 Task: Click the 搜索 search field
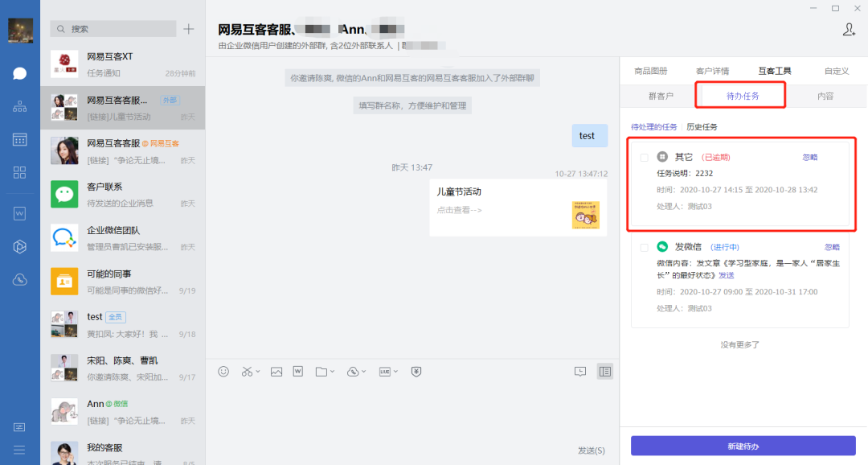point(113,29)
